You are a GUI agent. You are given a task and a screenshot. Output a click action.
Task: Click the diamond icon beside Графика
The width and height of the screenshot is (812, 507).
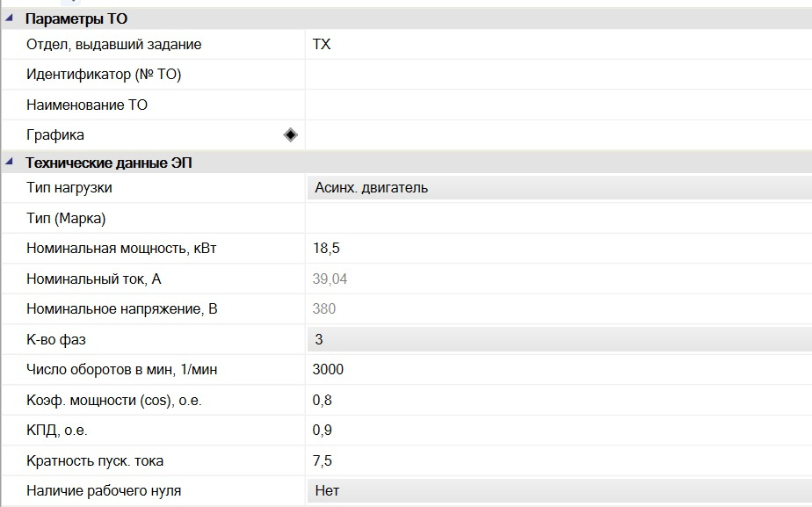(x=291, y=134)
